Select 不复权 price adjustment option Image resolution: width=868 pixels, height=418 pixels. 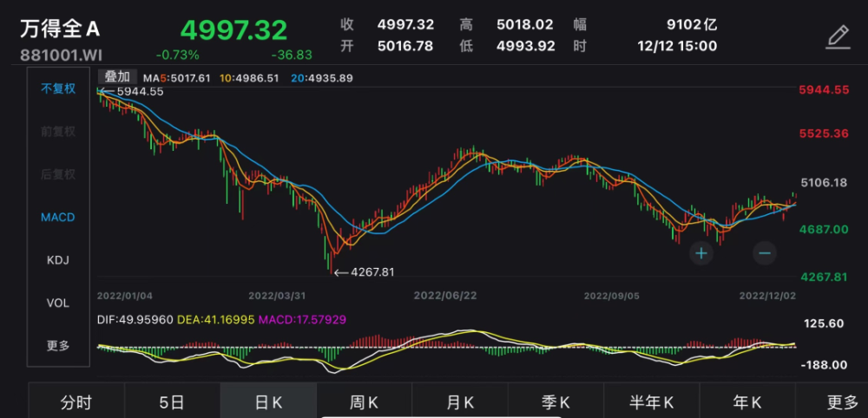click(58, 88)
